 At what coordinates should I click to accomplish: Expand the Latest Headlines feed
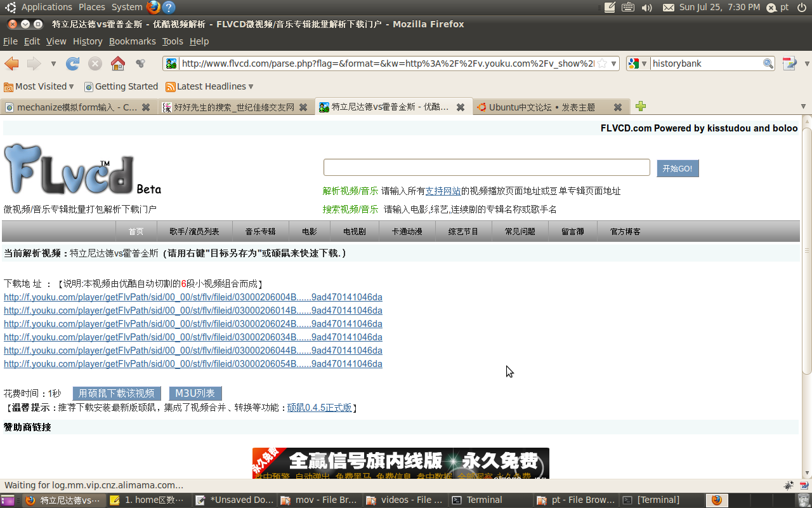click(x=209, y=86)
